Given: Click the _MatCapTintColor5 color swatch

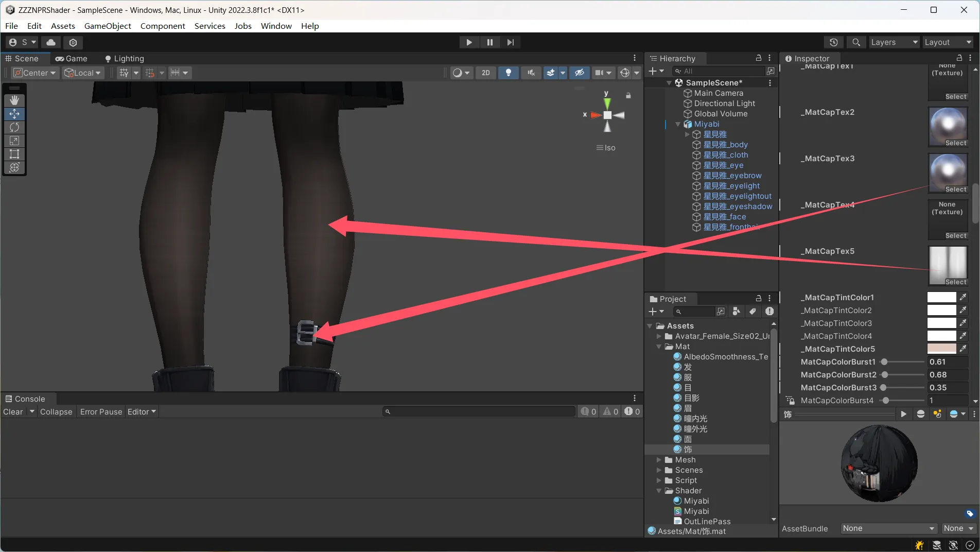Looking at the screenshot, I should [x=941, y=349].
